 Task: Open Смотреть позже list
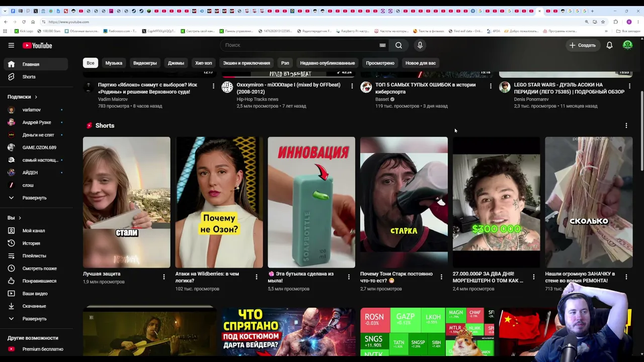coord(35,268)
